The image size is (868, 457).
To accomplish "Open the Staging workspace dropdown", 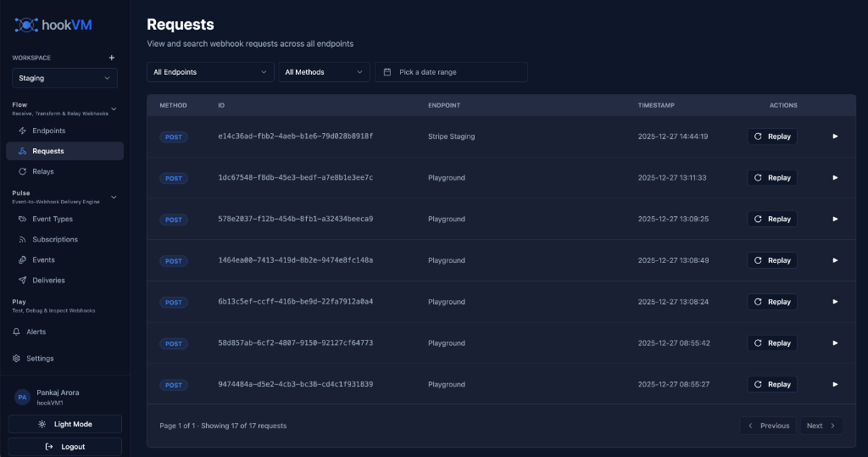I will (64, 78).
